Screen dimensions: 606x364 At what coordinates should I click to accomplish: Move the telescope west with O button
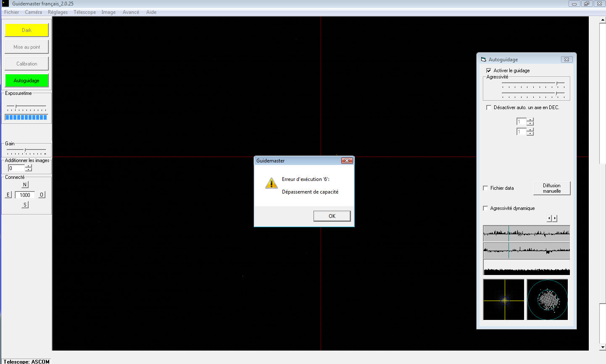[x=42, y=195]
